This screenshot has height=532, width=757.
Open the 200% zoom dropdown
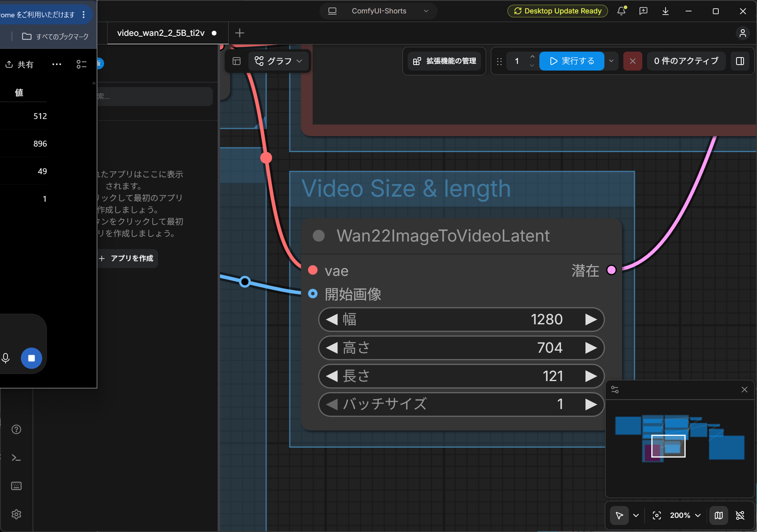point(686,515)
